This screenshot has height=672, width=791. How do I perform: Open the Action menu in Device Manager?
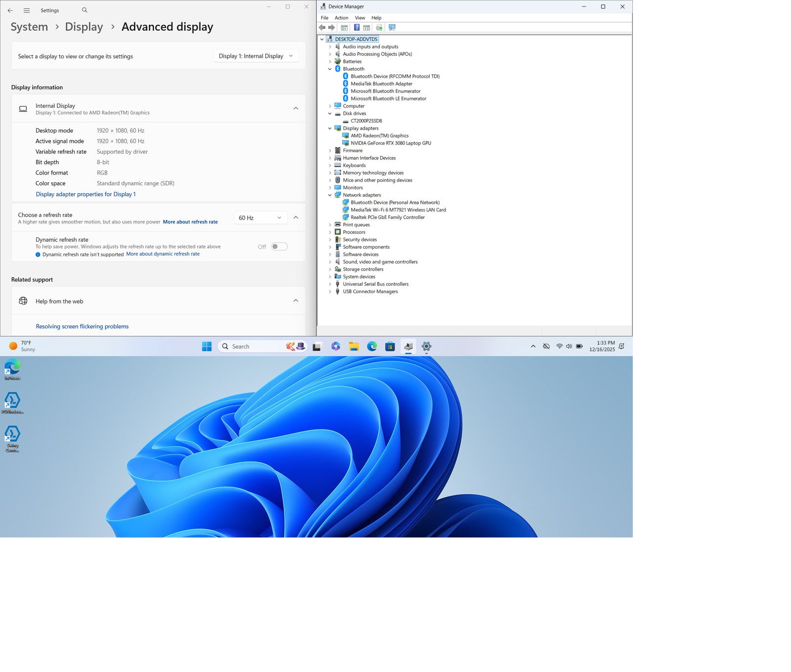pos(341,18)
